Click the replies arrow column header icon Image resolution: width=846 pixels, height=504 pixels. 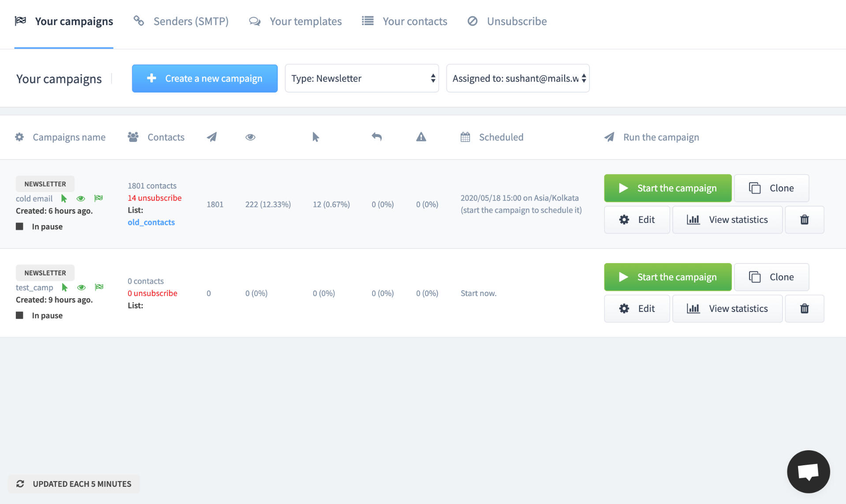point(376,137)
